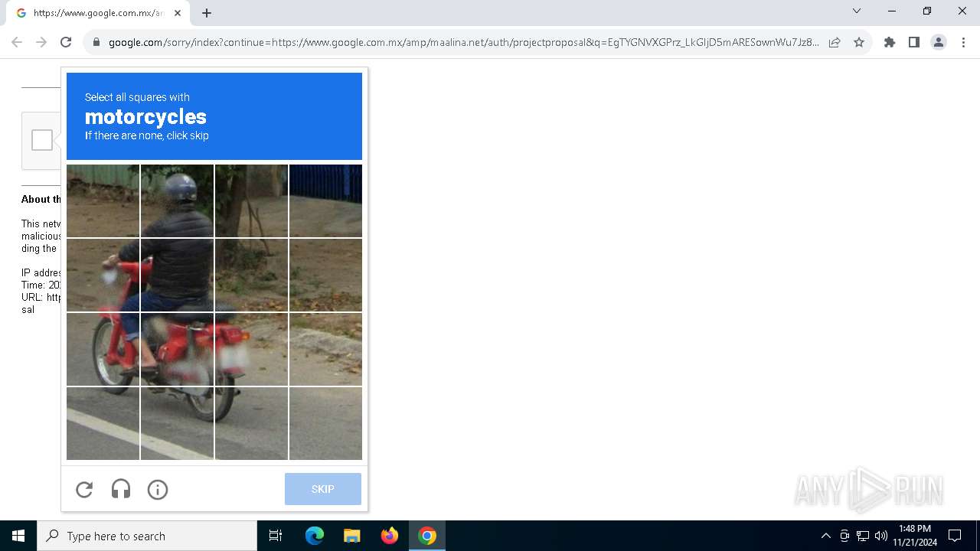
Task: Select tile with dark blue fence
Action: pos(326,201)
